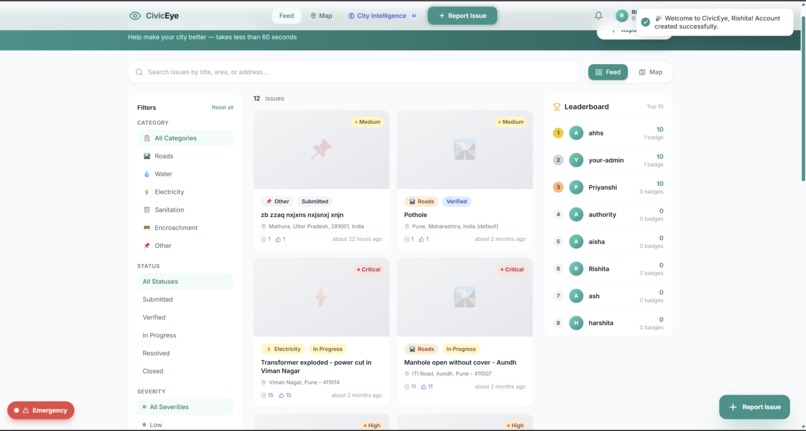Open 'Manhole open without cover - Aundh'
This screenshot has width=806, height=431.
460,363
